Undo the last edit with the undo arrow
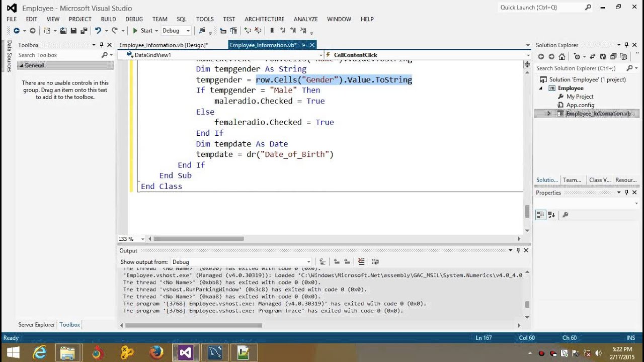 tap(98, 31)
